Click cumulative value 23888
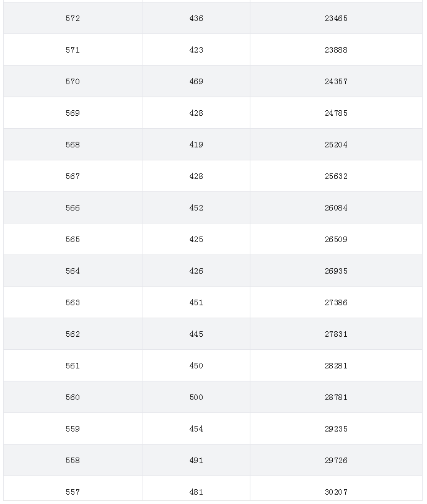 tap(336, 50)
